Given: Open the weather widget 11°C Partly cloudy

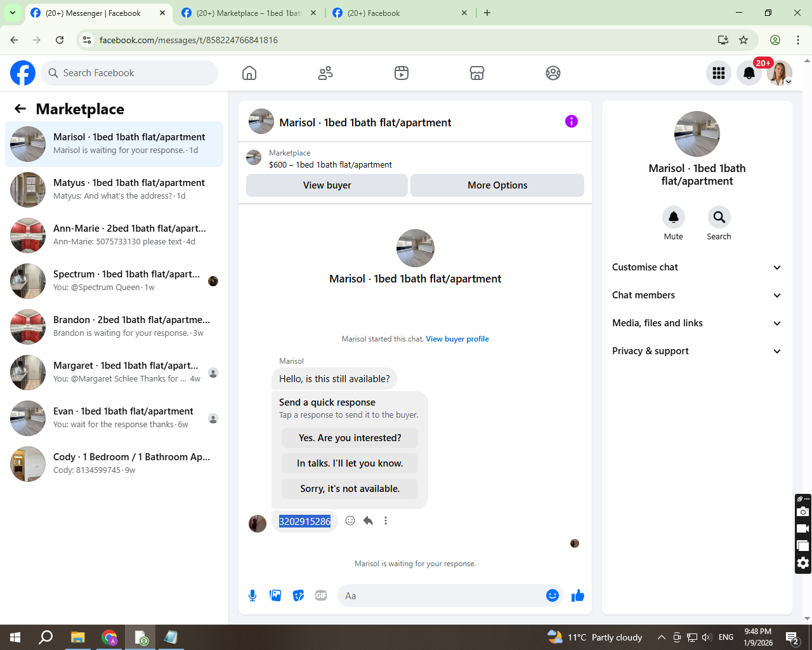Looking at the screenshot, I should [x=594, y=637].
